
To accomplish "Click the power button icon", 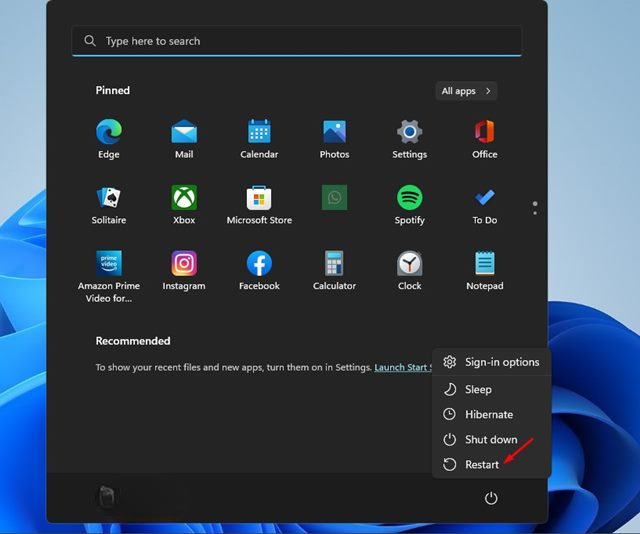I will click(491, 498).
